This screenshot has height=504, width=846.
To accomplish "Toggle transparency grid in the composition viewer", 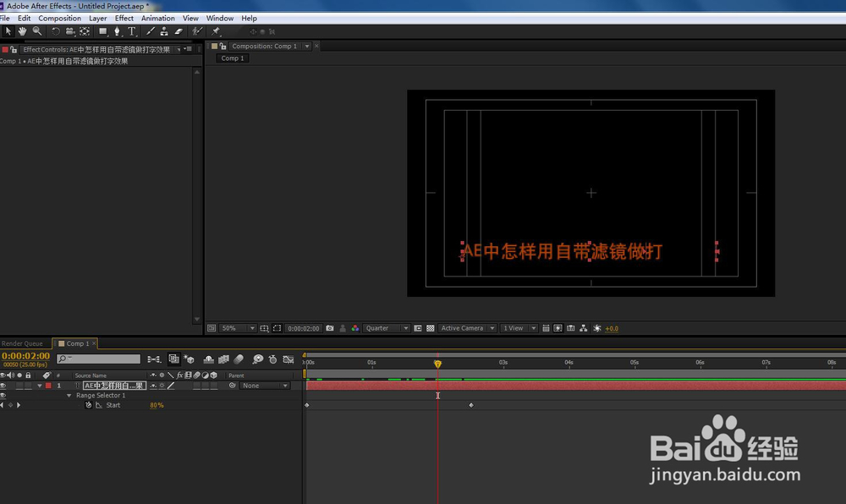I will point(431,328).
